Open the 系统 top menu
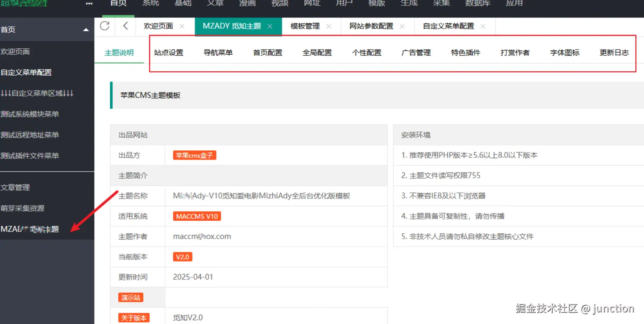The width and height of the screenshot is (644, 324). pyautogui.click(x=151, y=3)
